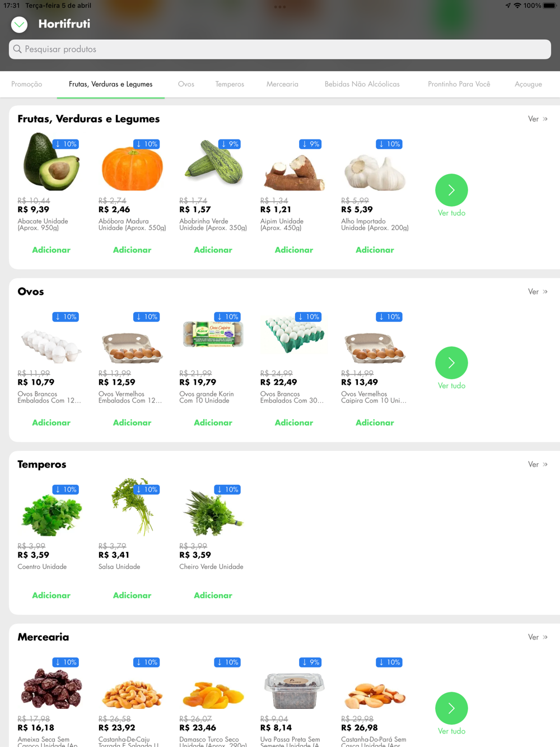Tap the 10% discount badge on Abacate
The image size is (560, 747).
coord(66,144)
